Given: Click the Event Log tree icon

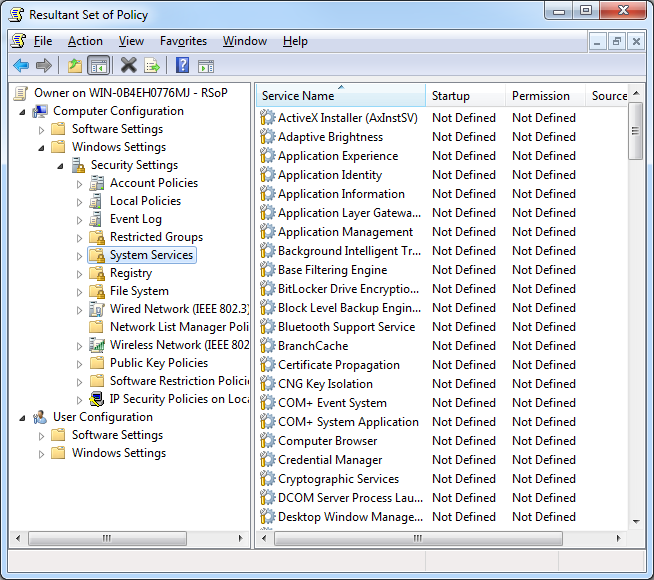Looking at the screenshot, I should point(96,219).
